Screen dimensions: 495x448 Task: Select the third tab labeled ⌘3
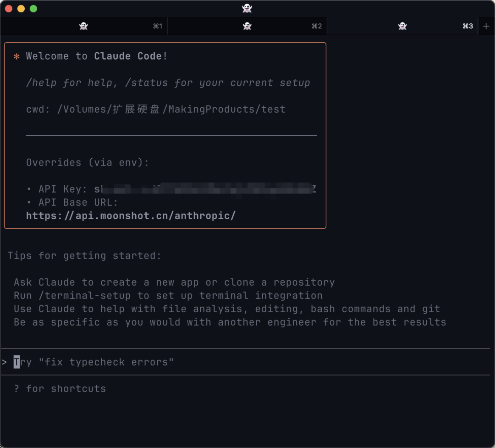pos(402,26)
